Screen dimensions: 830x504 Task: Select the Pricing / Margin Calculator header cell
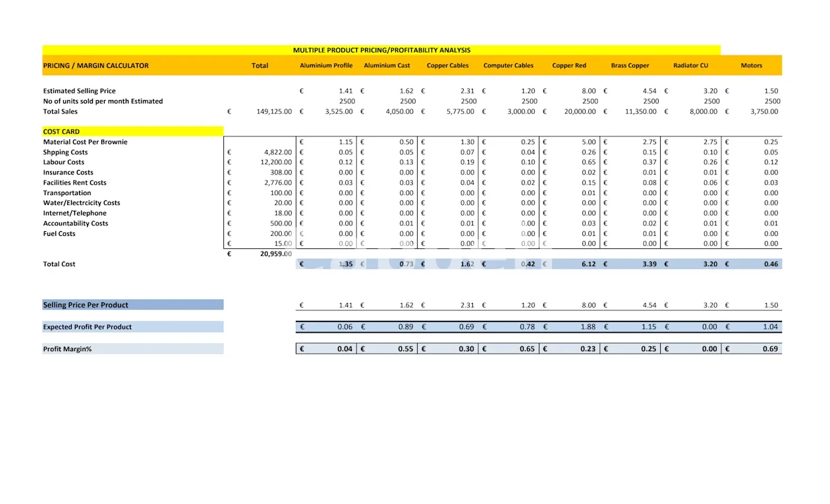coord(96,66)
